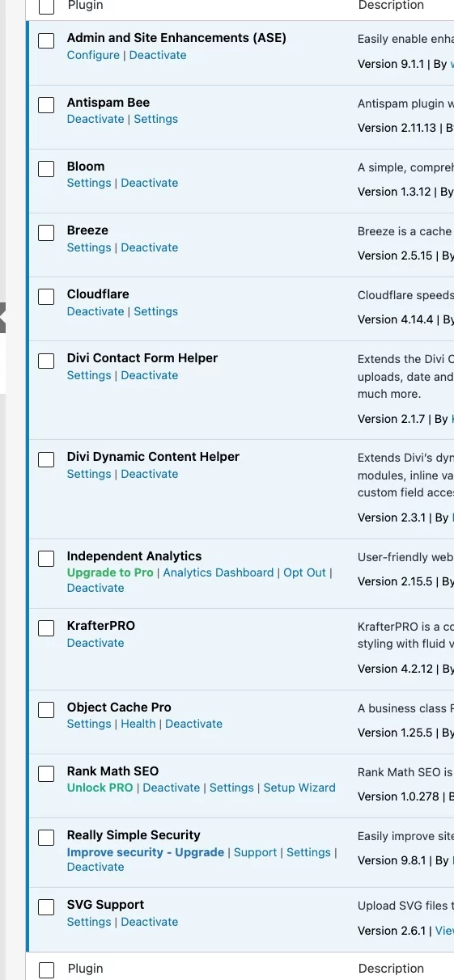Click the KrafterPRO plugin title
This screenshot has height=980, width=454.
101,626
